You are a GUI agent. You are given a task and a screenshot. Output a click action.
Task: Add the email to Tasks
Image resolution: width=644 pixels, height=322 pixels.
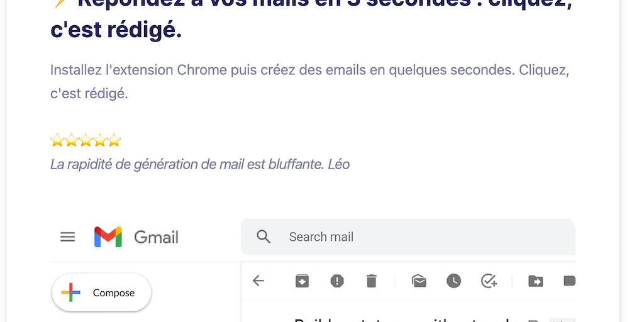(489, 281)
